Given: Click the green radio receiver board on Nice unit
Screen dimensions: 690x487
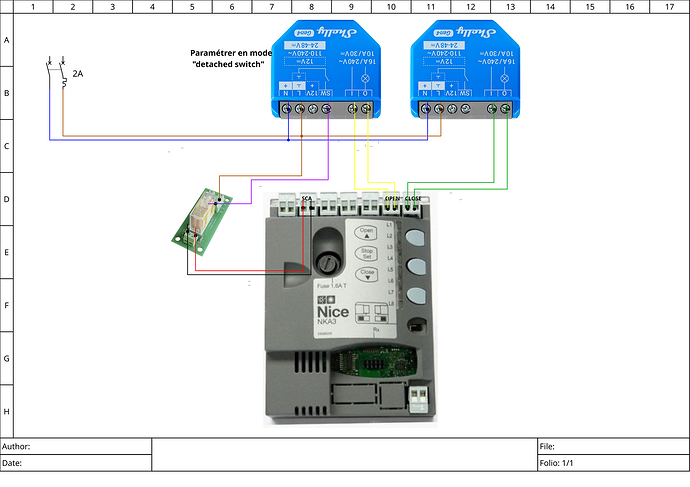Looking at the screenshot, I should click(375, 364).
